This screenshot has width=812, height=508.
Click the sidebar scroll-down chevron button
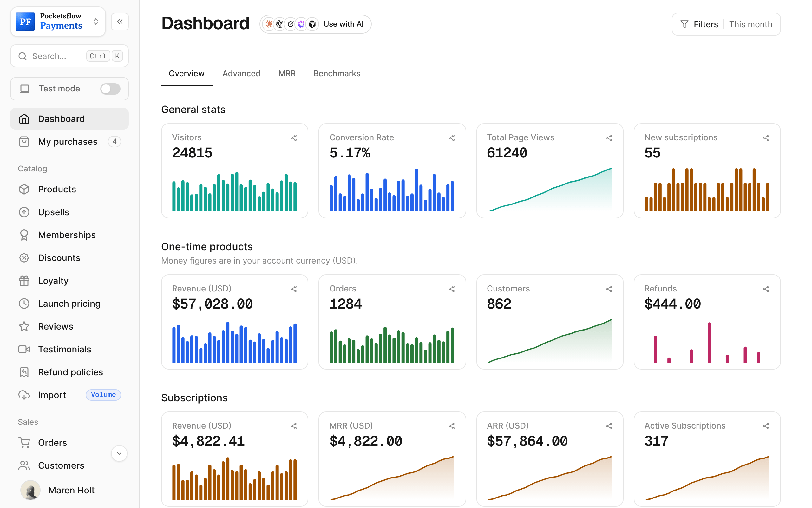pyautogui.click(x=119, y=453)
